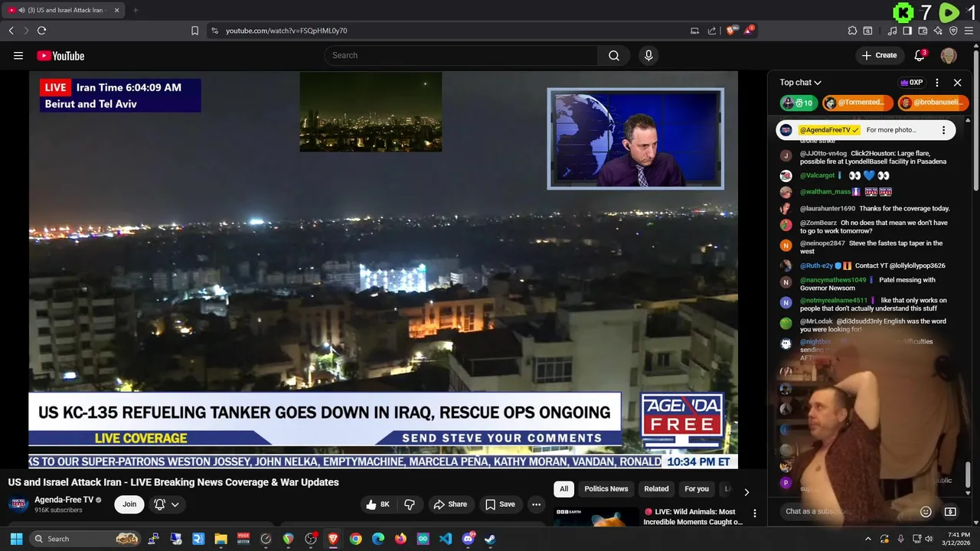Open Brave Wallet icon

[x=923, y=31]
